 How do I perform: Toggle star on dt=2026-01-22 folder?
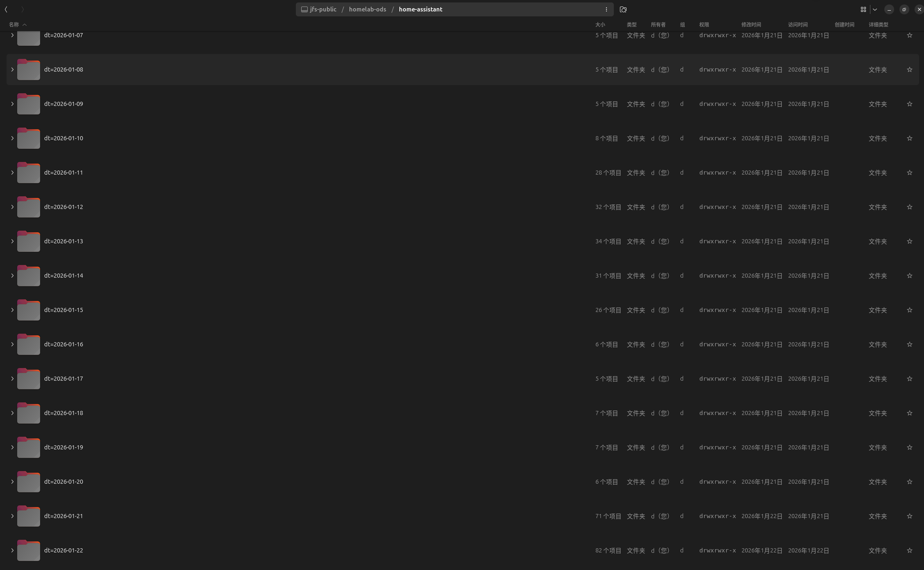coord(909,550)
